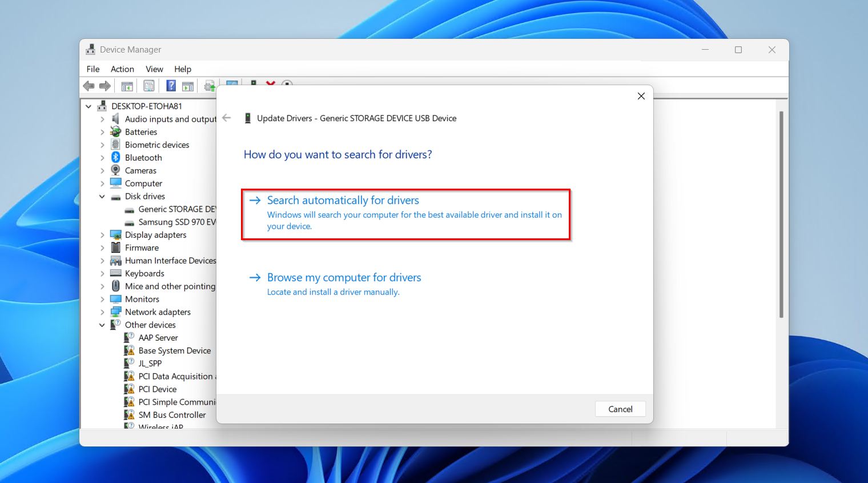Collapse the Disk drives category
The height and width of the screenshot is (483, 868).
tap(102, 197)
